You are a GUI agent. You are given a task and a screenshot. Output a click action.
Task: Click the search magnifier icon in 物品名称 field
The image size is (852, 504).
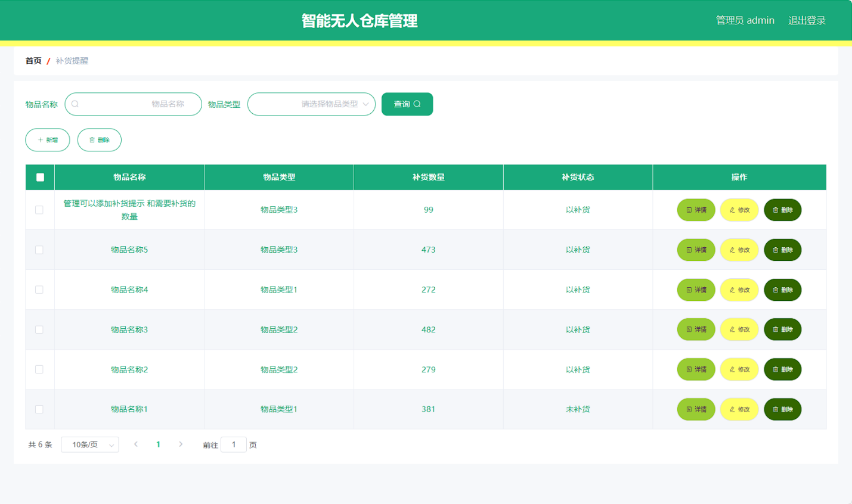75,104
